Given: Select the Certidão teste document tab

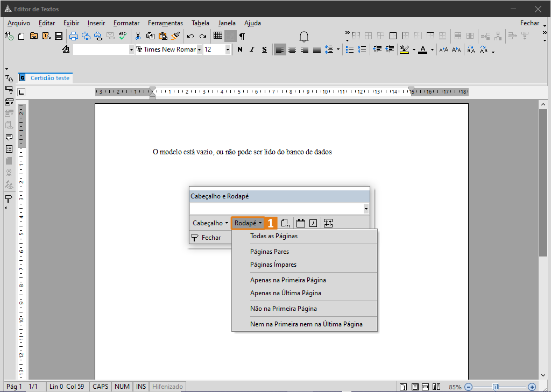Looking at the screenshot, I should tap(45, 77).
